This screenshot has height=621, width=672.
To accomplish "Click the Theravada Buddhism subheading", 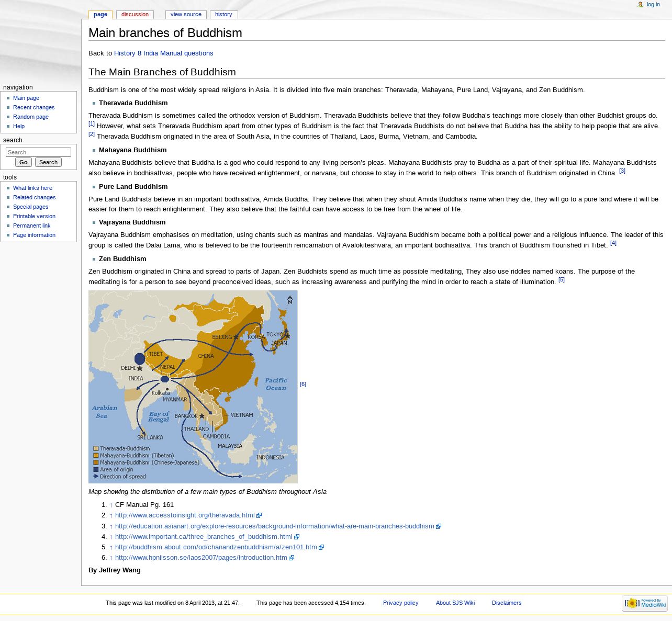I will coord(133,103).
